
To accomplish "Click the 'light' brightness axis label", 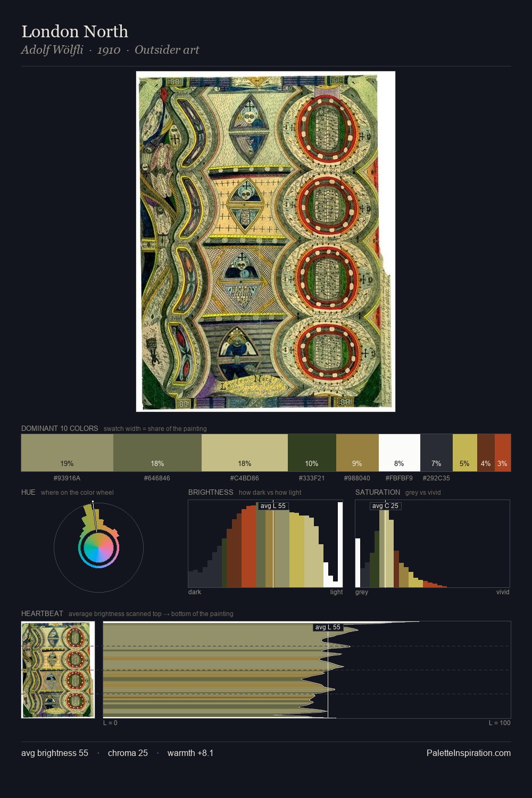I will tap(337, 592).
